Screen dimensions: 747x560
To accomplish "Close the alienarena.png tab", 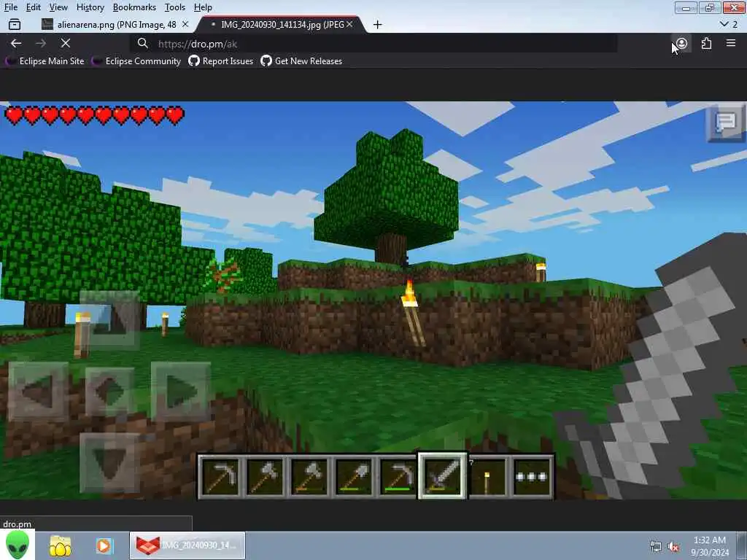I will [x=185, y=24].
